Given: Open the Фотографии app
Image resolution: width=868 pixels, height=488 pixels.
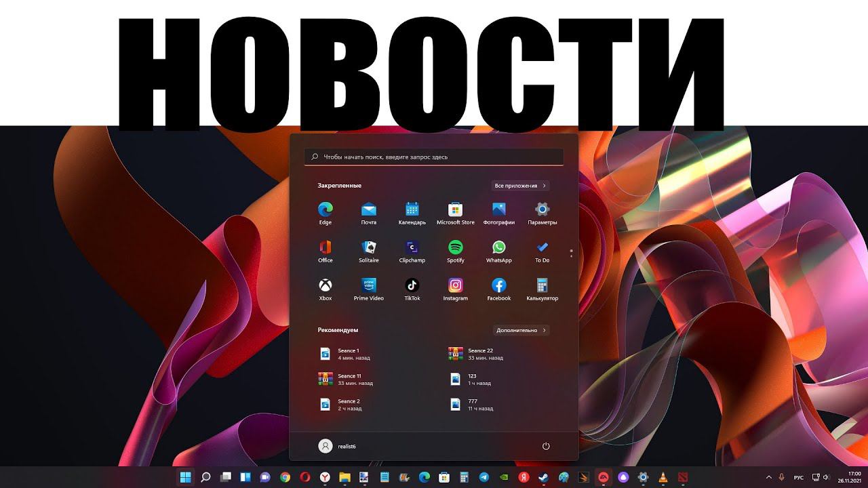Looking at the screenshot, I should pos(499,213).
